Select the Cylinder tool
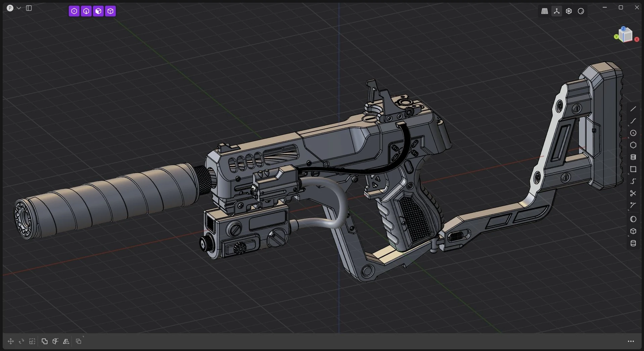 pos(633,243)
